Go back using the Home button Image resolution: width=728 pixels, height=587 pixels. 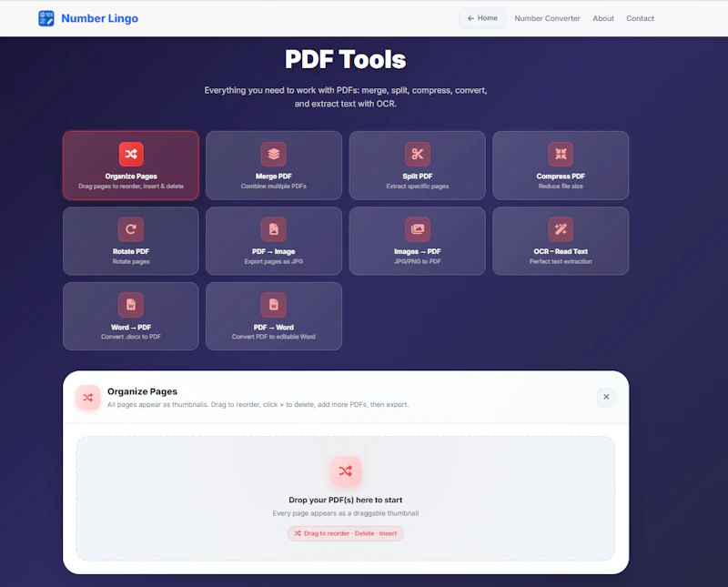pyautogui.click(x=482, y=18)
